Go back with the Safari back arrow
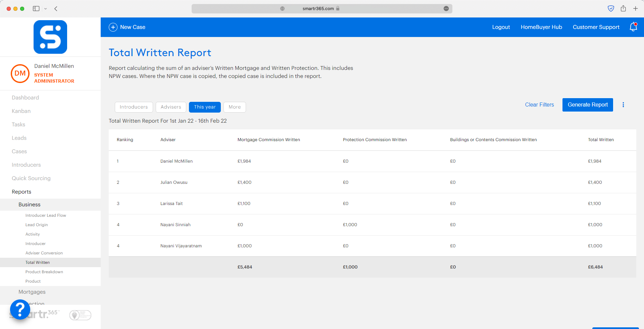644x329 pixels. [x=56, y=9]
